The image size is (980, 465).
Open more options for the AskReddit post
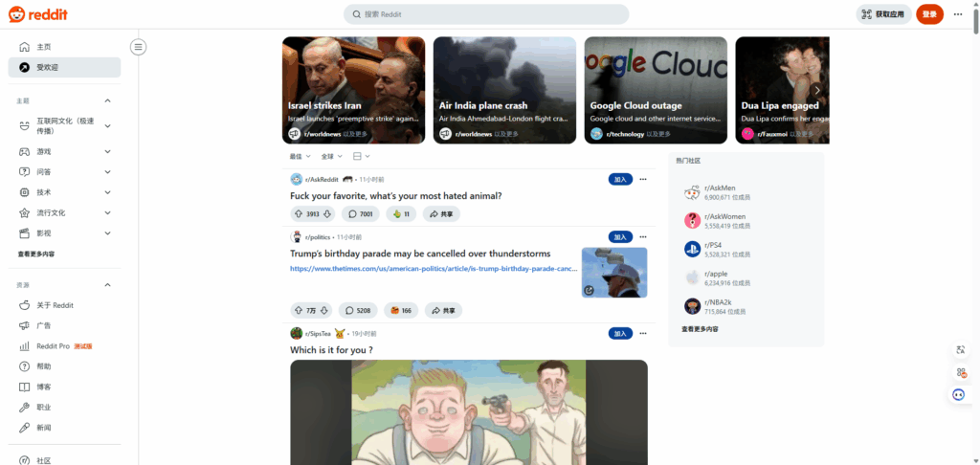[x=642, y=179]
